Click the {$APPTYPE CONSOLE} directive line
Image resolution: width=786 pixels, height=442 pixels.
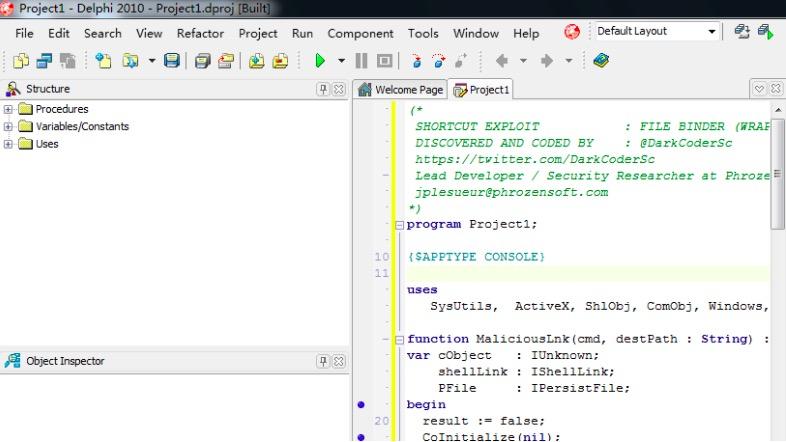coord(476,257)
